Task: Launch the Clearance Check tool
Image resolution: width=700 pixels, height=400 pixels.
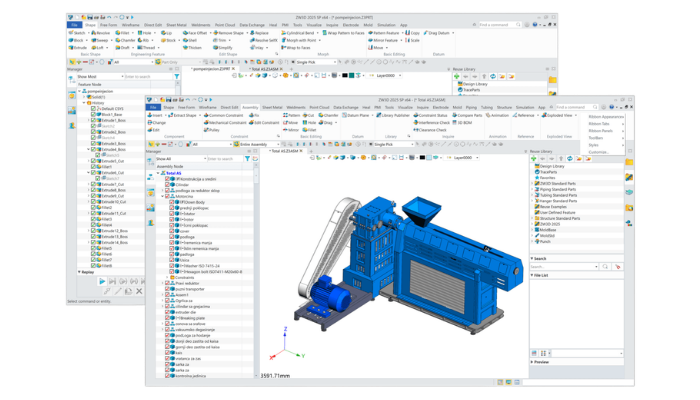Action: (430, 130)
